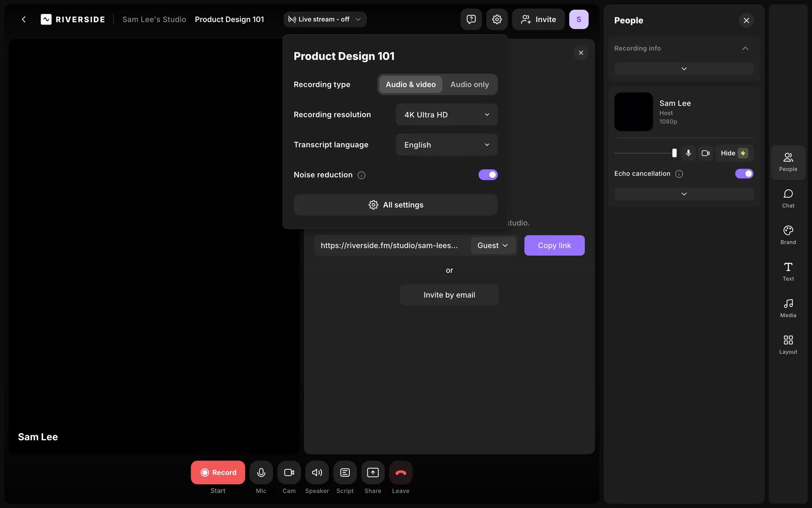Screen dimensions: 812x508
Task: Click the Copy link button
Action: pos(554,246)
